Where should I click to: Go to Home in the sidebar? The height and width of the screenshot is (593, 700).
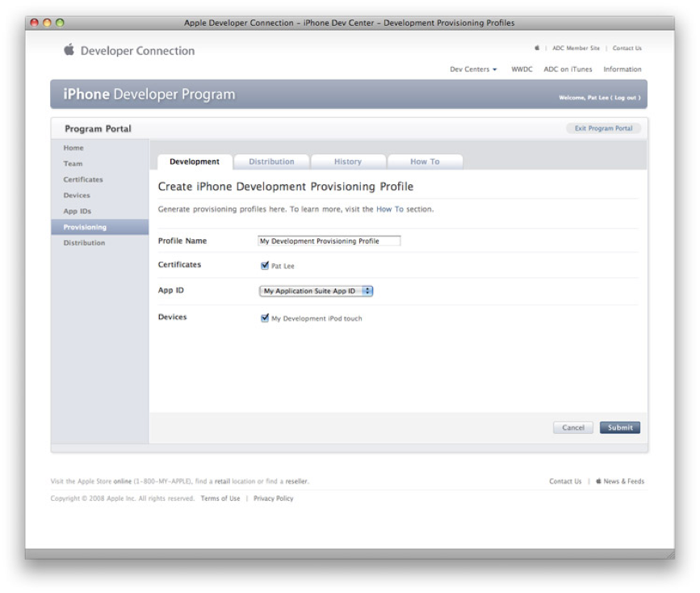click(x=73, y=148)
